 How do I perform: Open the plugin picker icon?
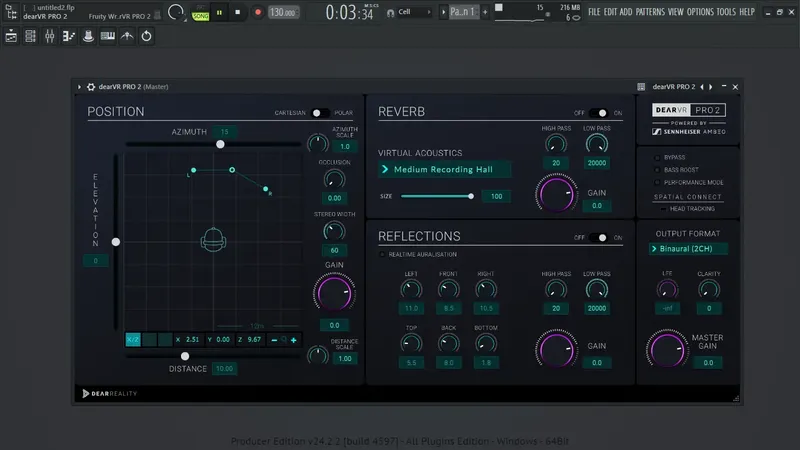[x=88, y=36]
